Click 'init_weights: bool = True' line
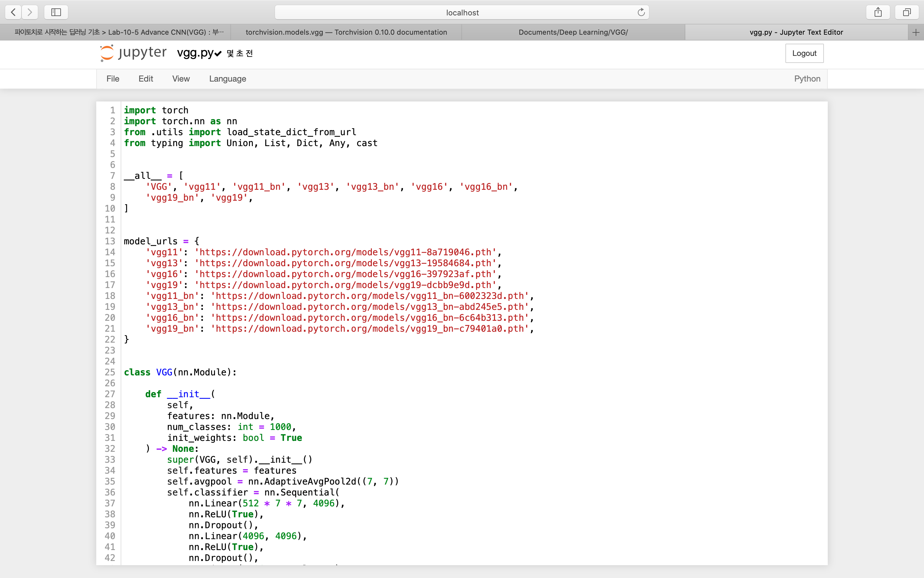924x578 pixels. pyautogui.click(x=235, y=438)
